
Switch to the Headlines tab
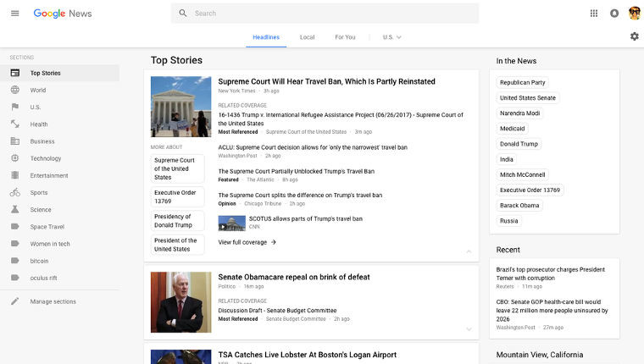(x=266, y=37)
